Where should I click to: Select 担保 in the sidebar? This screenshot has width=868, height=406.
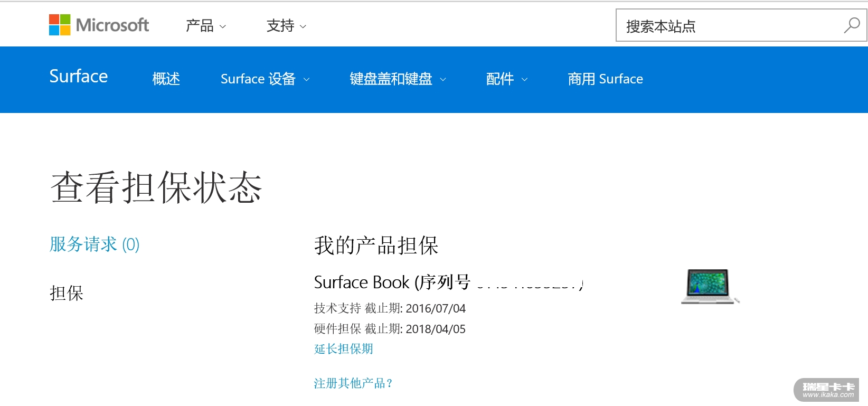click(67, 293)
